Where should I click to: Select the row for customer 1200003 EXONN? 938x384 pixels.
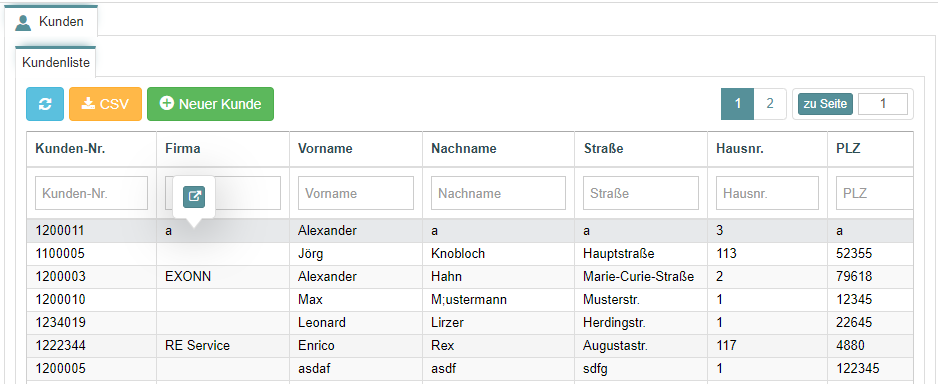coord(470,277)
